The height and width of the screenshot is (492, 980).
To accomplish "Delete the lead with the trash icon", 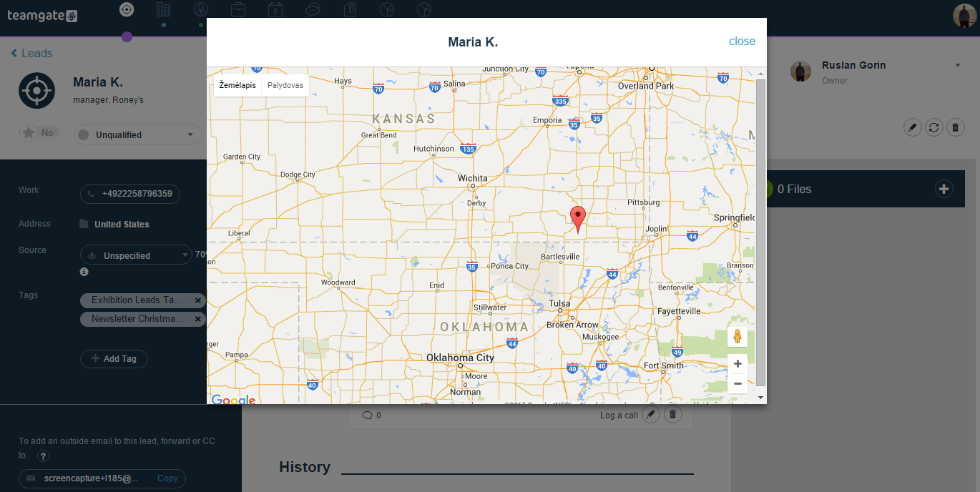I will [955, 127].
